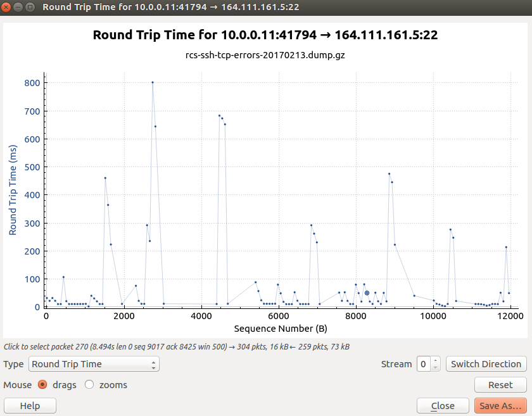Click the 475 ms peak near sequence 9000
The height and width of the screenshot is (416, 532).
click(x=389, y=173)
